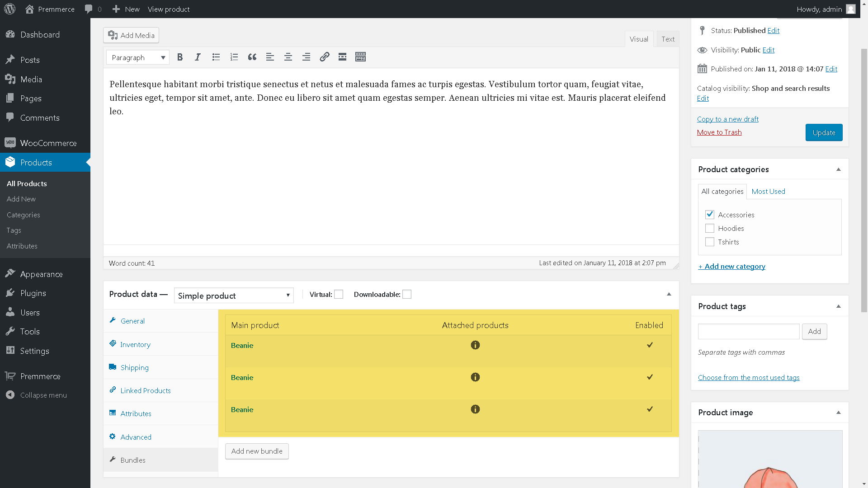Edit the Published on date
Viewport: 868px width, 488px height.
pyautogui.click(x=831, y=69)
